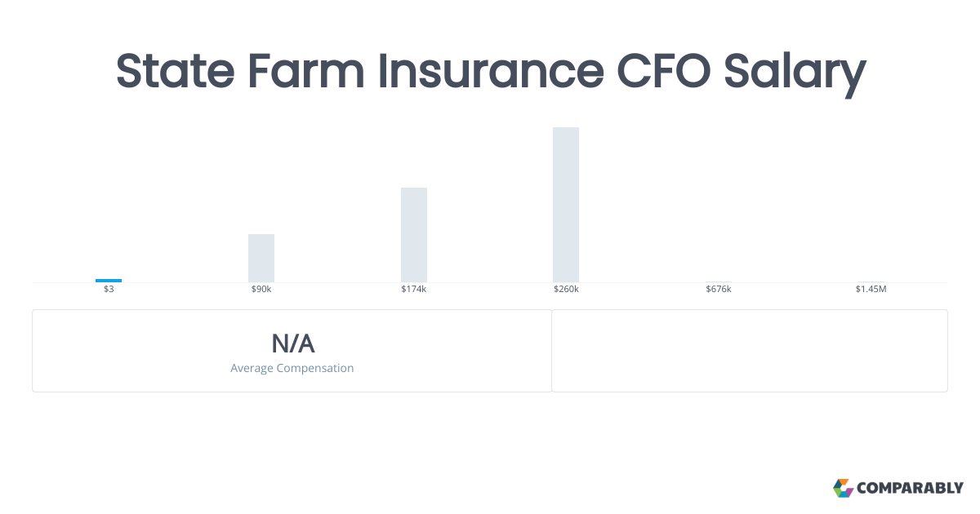
Task: Click the tiny bar above $1.45M
Action: tap(871, 281)
